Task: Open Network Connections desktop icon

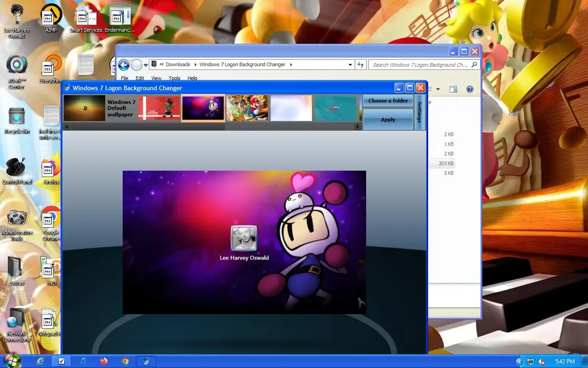Action: (x=17, y=325)
